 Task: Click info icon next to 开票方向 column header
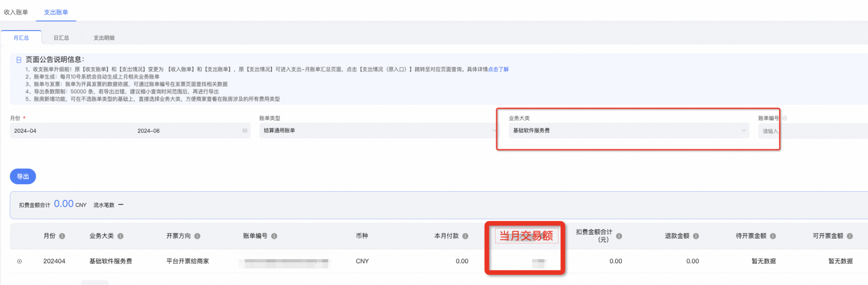(198, 236)
